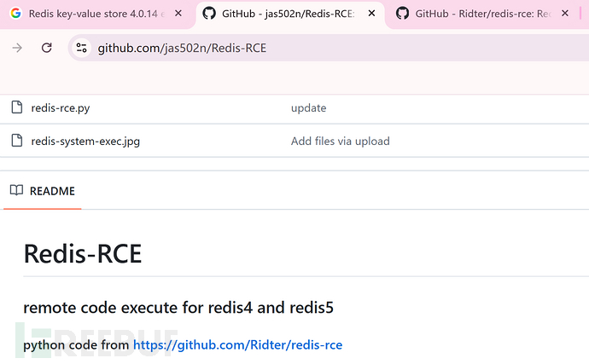Close the Redis key-value store tab
The height and width of the screenshot is (364, 589).
(178, 14)
